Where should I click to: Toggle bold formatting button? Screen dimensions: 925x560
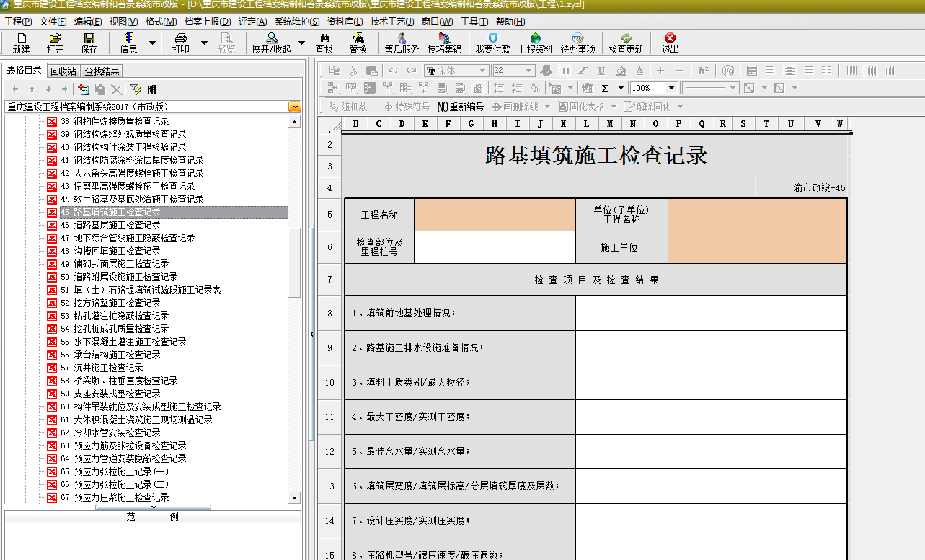point(565,71)
